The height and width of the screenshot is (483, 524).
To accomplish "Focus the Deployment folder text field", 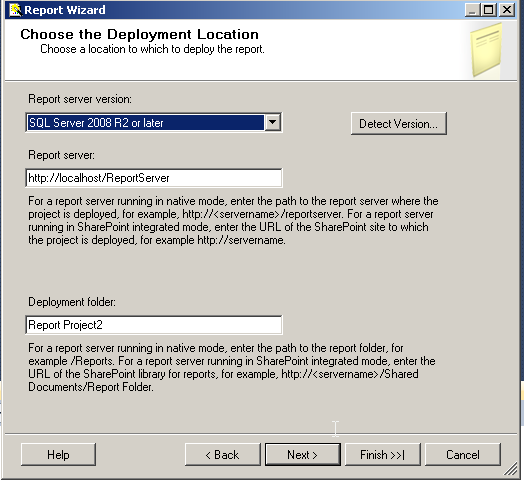I will click(154, 325).
